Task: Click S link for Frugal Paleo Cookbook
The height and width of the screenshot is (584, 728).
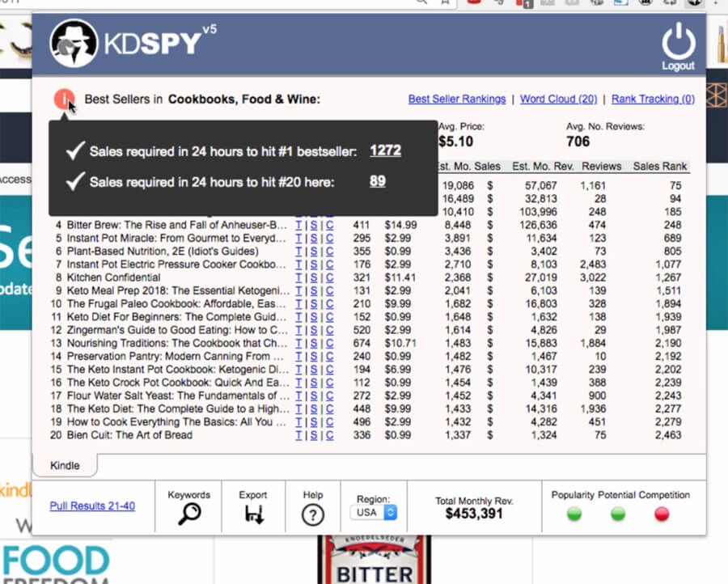Action: point(314,303)
